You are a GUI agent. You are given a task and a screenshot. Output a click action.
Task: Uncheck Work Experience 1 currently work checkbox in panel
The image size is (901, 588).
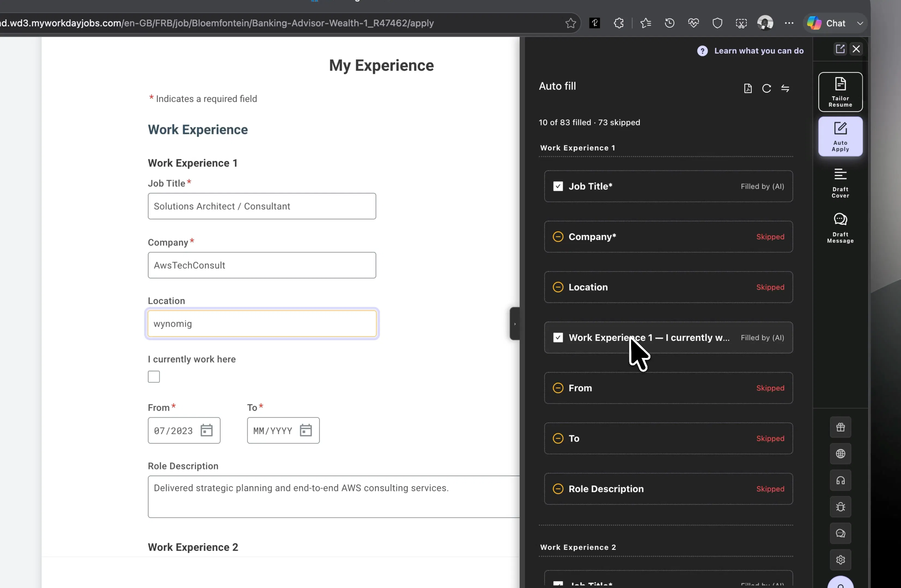point(558,338)
